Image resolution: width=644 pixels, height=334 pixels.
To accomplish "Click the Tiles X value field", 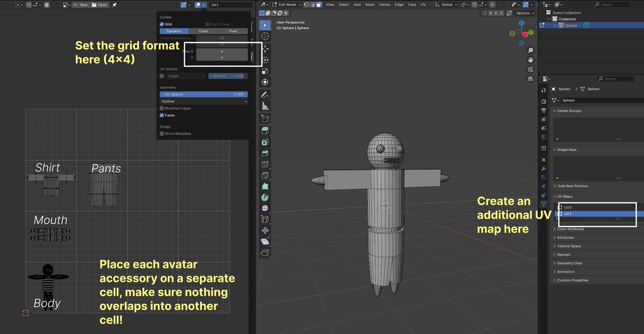I will point(222,52).
